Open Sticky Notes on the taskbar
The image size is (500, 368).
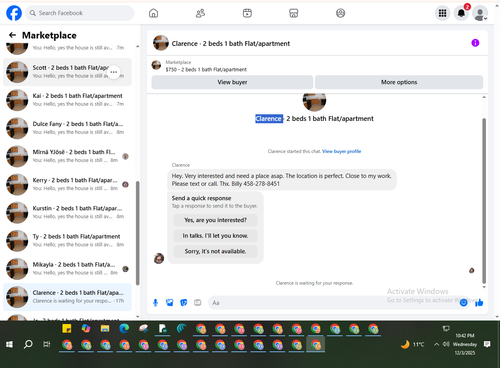[x=67, y=329]
